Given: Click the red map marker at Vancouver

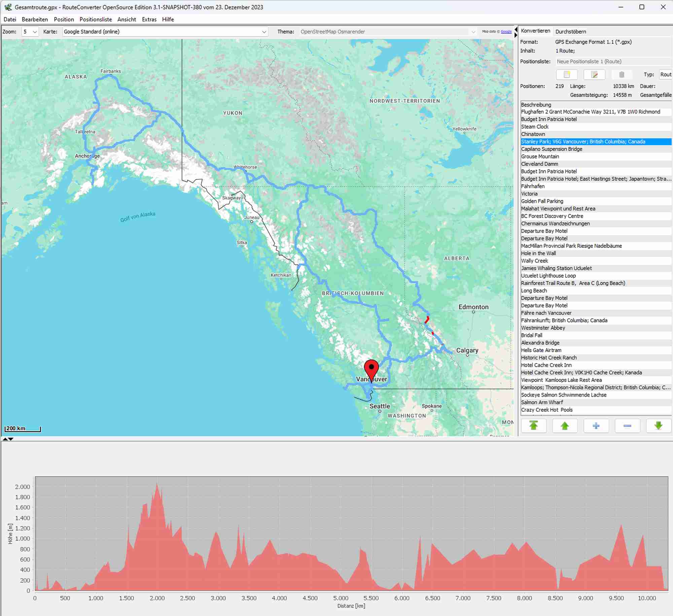Looking at the screenshot, I should coord(371,368).
